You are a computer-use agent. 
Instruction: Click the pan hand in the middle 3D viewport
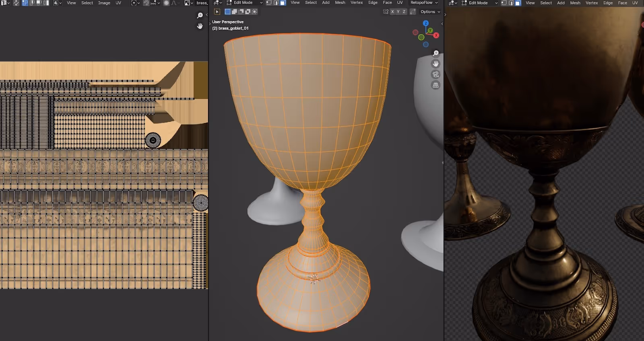(436, 64)
